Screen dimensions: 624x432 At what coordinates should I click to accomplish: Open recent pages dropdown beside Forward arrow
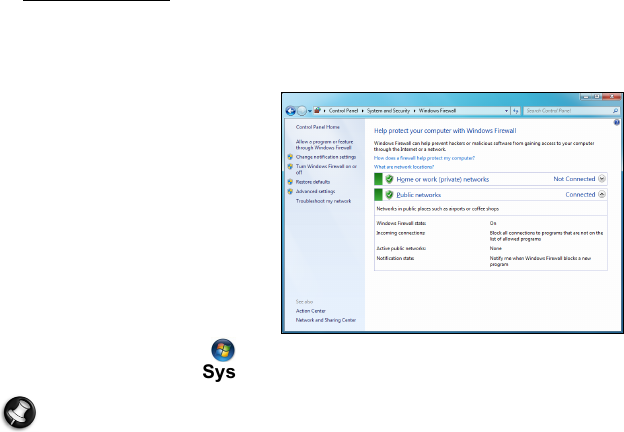pos(310,111)
